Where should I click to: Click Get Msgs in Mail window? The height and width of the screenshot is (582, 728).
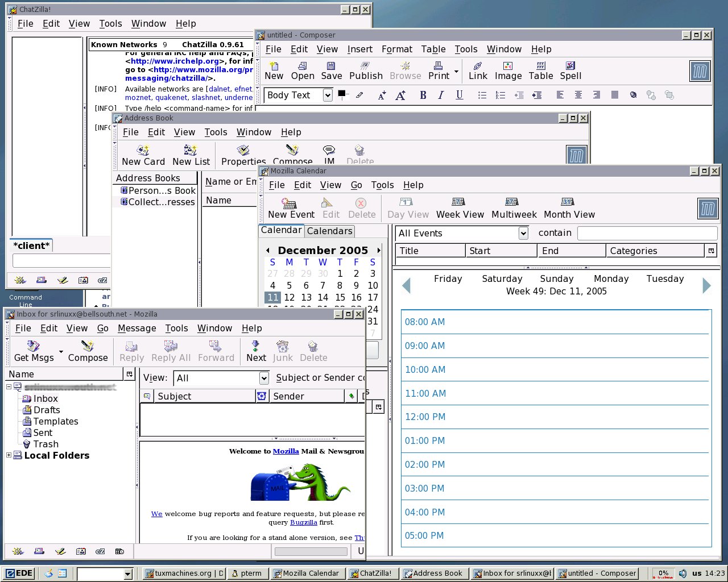point(34,351)
